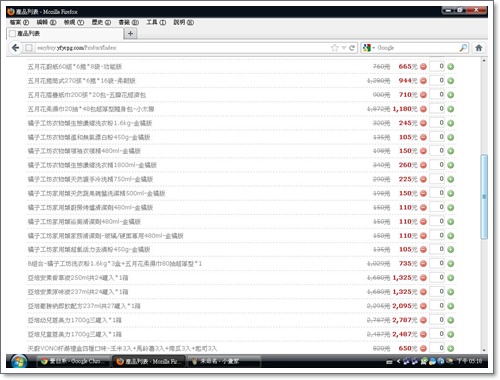Screen dimensions: 500x380
Task: Click the taskbar clock
Action: click(x=469, y=361)
